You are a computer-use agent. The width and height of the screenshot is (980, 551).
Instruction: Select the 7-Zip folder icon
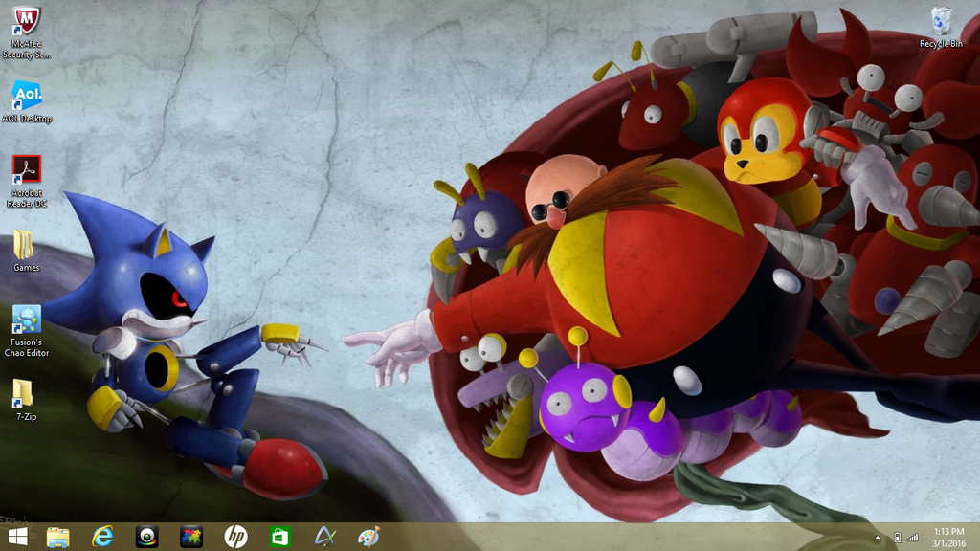[26, 394]
